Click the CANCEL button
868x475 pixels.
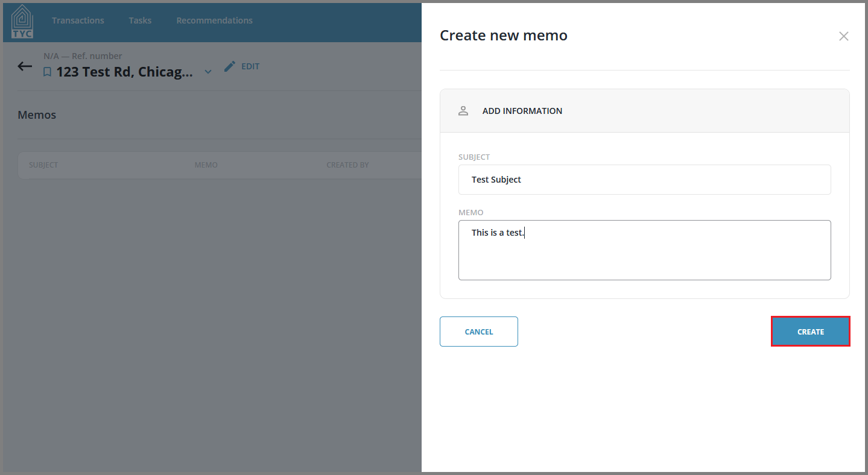[x=478, y=331]
